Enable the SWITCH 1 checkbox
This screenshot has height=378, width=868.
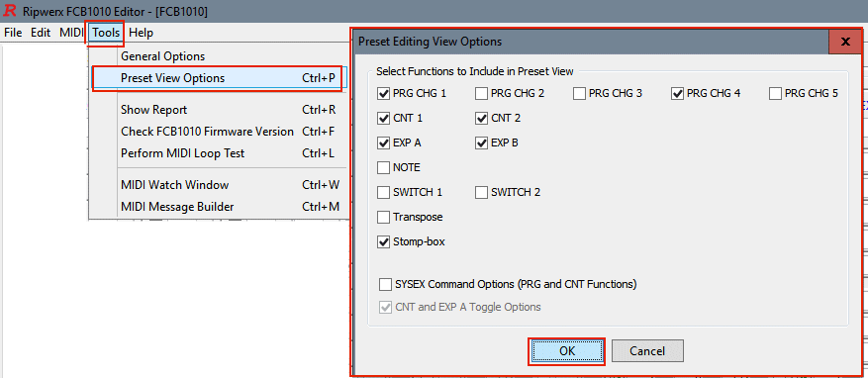click(x=383, y=193)
